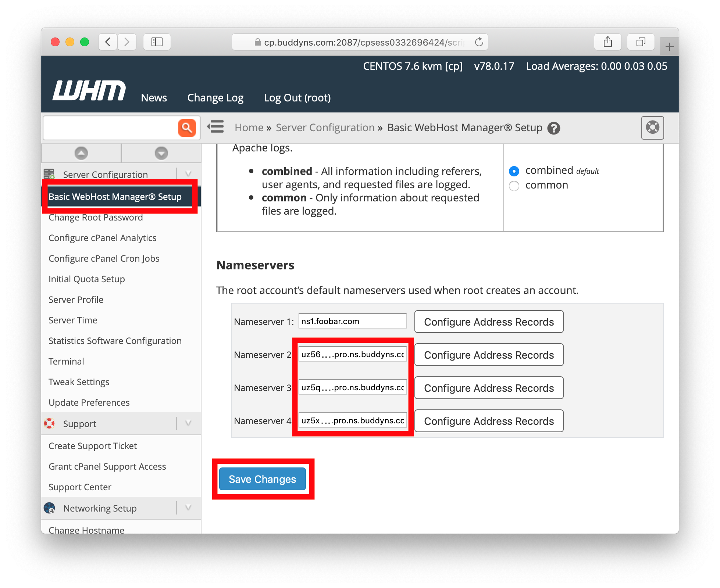720x588 pixels.
Task: Open Server Time
Action: [73, 320]
